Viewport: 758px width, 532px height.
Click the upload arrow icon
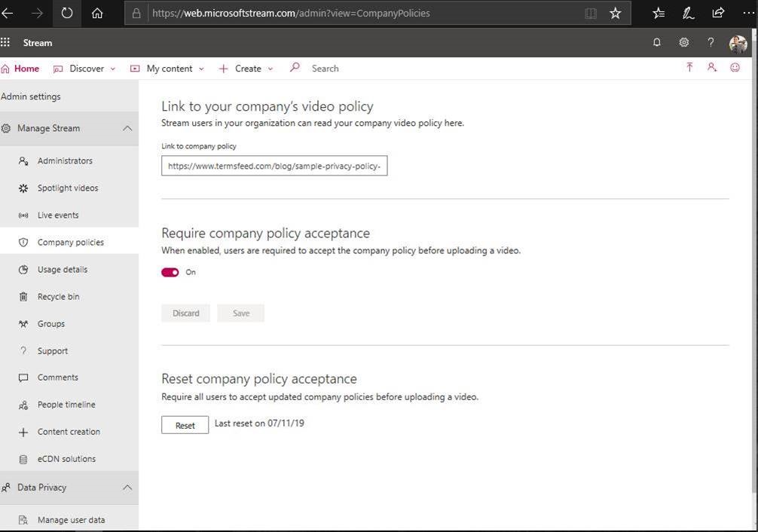click(x=689, y=68)
